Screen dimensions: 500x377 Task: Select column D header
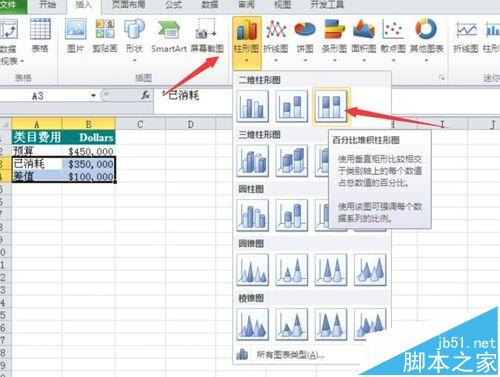(x=190, y=124)
